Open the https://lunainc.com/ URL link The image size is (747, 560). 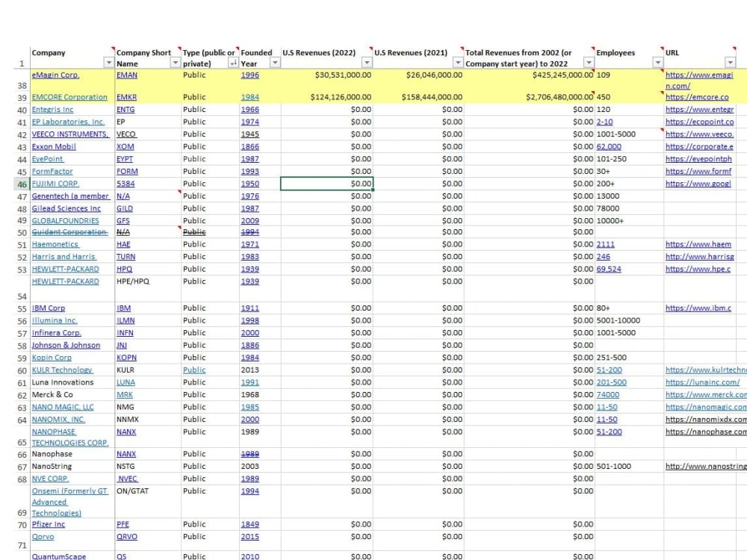pyautogui.click(x=703, y=382)
